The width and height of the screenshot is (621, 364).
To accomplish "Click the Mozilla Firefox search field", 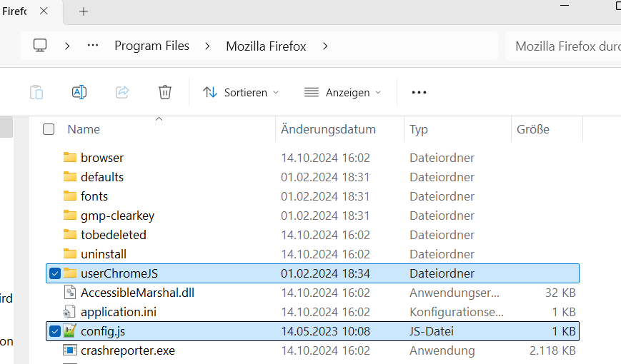I will (x=565, y=46).
